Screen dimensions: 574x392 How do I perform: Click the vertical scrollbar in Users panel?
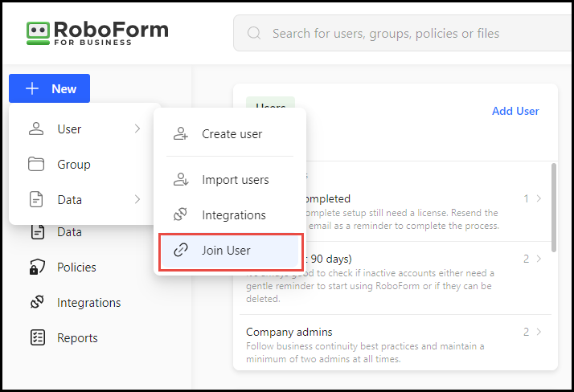coord(553,201)
